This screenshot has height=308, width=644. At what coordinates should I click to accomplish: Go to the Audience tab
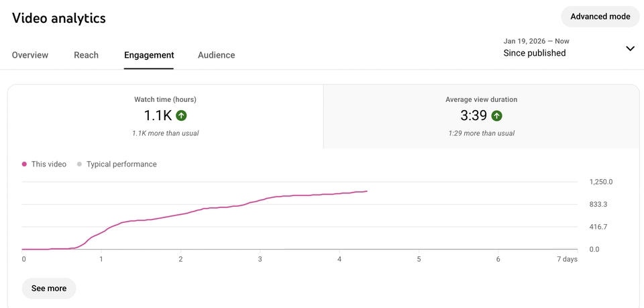click(216, 55)
